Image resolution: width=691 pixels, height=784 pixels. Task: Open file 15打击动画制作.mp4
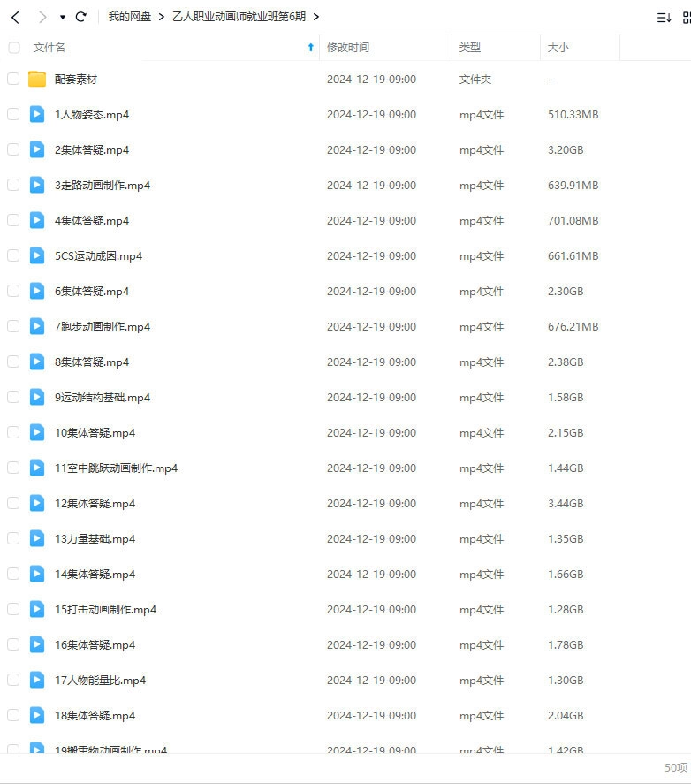(x=105, y=609)
